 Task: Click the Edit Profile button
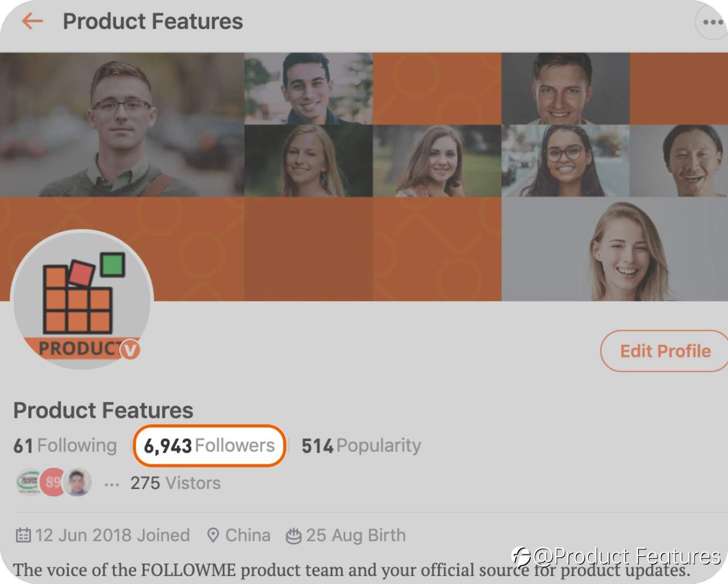click(x=665, y=351)
